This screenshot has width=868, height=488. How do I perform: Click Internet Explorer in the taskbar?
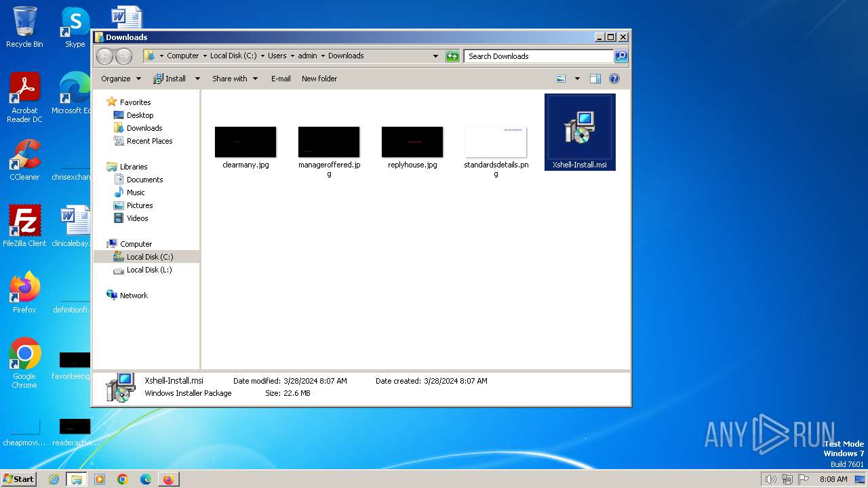[54, 479]
